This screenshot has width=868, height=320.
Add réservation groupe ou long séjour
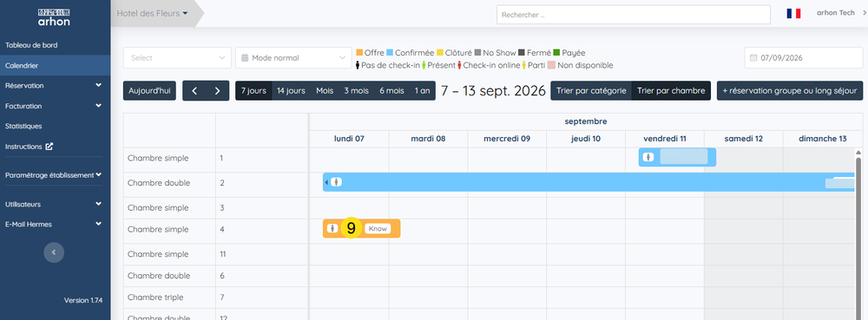790,91
